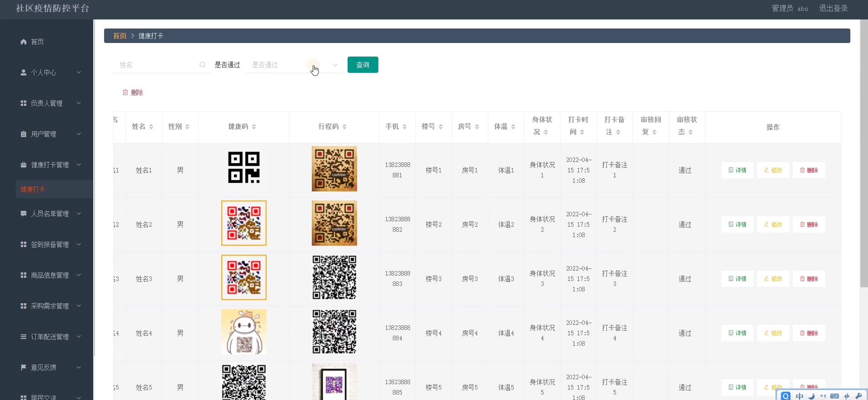The height and width of the screenshot is (400, 868).
Task: Click 修改 for 姓名3 row
Action: 773,279
